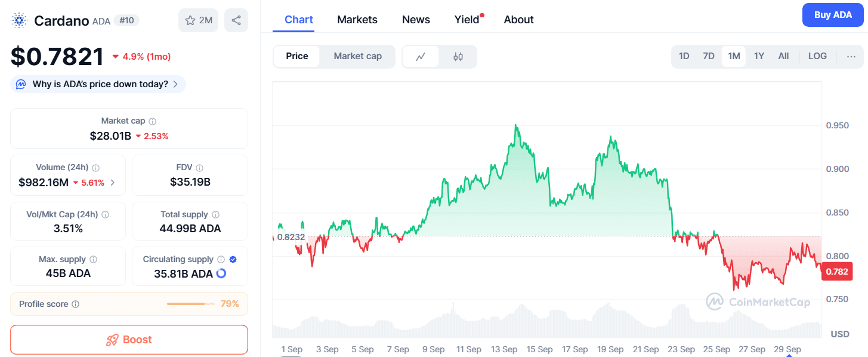This screenshot has width=868, height=357.
Task: Expand "Why is ADA's price down today?"
Action: tap(98, 84)
